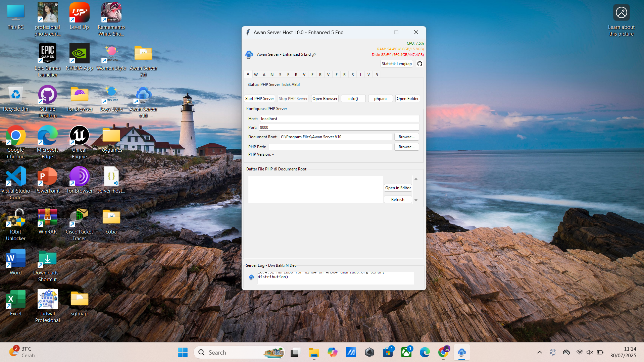Click the key icon beside Enhanced 5 End
Screen dimensions: 644x362
click(314, 55)
